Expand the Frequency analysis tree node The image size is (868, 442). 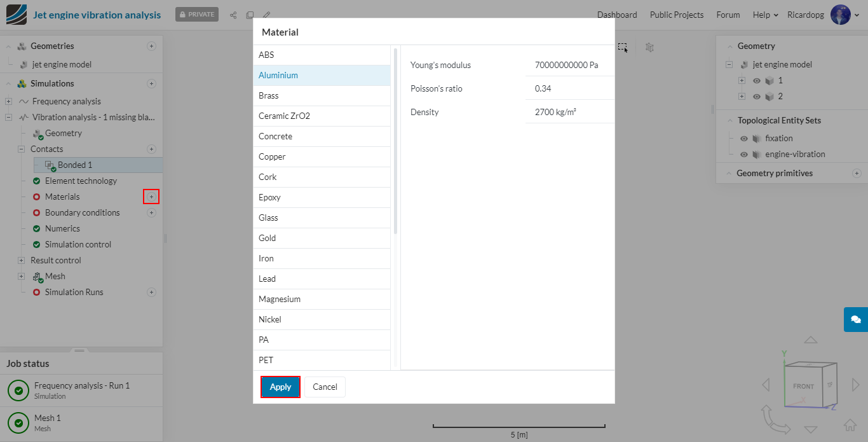coord(8,101)
